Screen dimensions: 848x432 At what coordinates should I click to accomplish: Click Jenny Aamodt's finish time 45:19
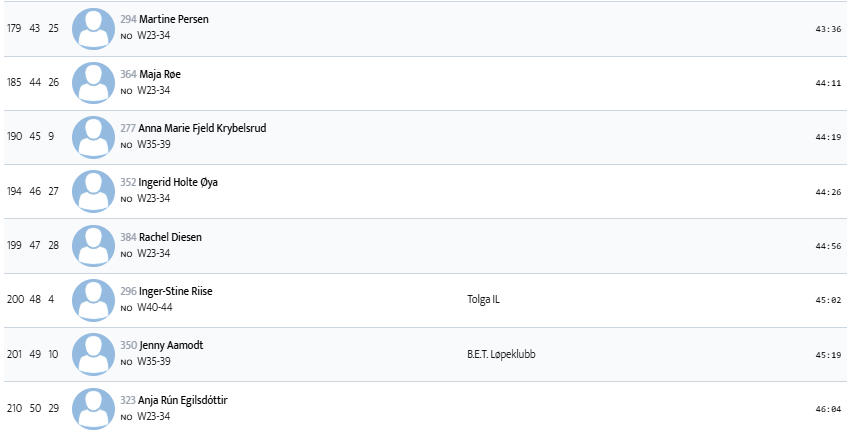coord(828,354)
